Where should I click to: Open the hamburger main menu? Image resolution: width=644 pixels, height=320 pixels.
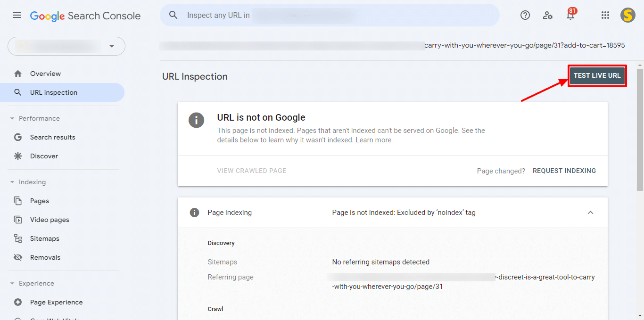(17, 15)
